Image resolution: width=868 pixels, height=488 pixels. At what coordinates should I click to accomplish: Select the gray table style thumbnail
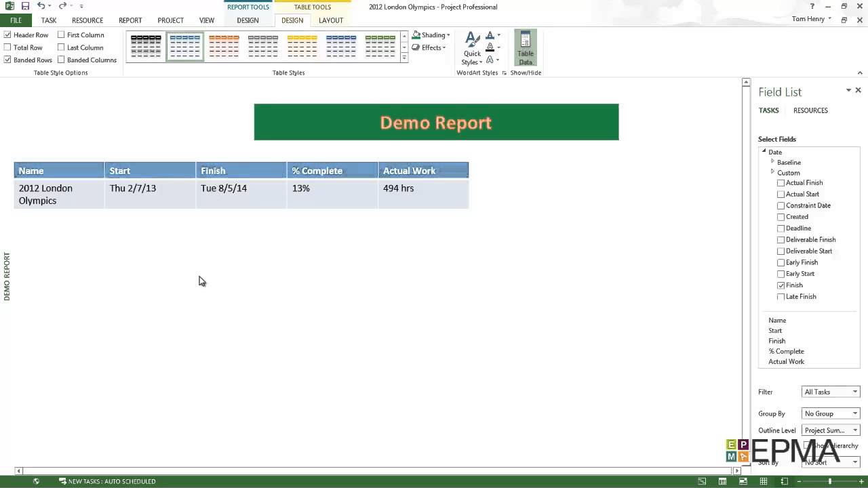coord(263,46)
